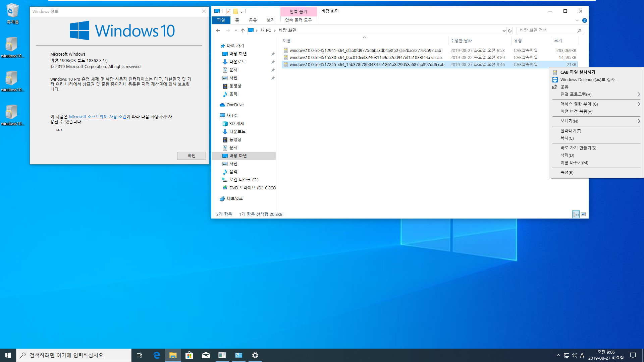Viewport: 644px width, 362px height.
Task: Click the taskbar search box
Action: coord(74,355)
